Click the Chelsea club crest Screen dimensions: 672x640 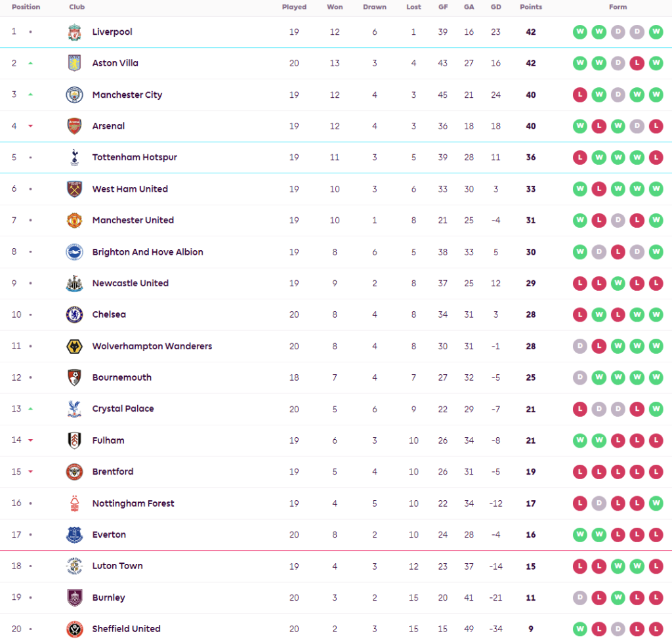coord(74,314)
